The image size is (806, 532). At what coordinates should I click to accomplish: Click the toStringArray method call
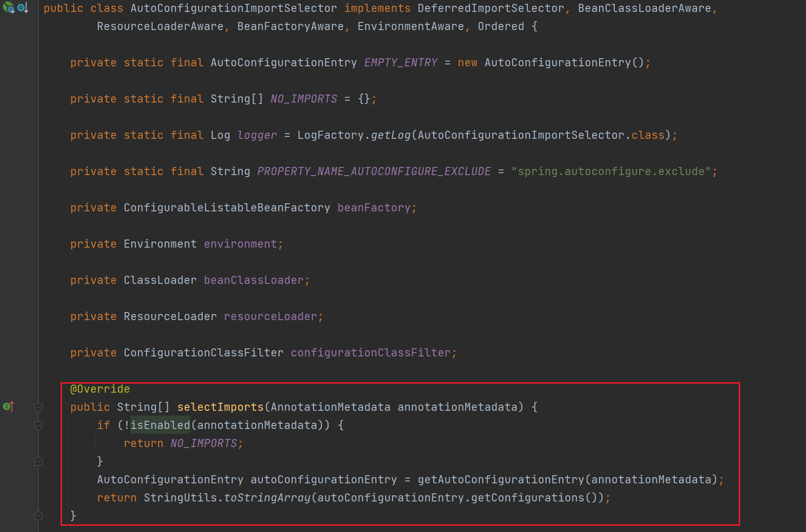tap(267, 498)
